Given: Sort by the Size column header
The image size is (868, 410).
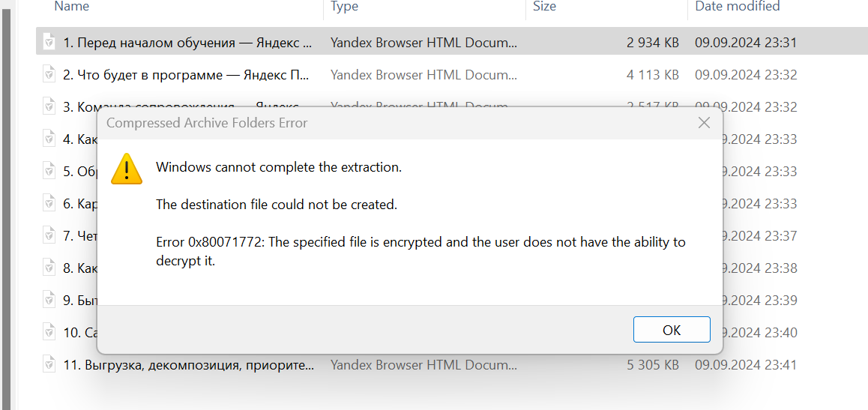Looking at the screenshot, I should [x=544, y=7].
